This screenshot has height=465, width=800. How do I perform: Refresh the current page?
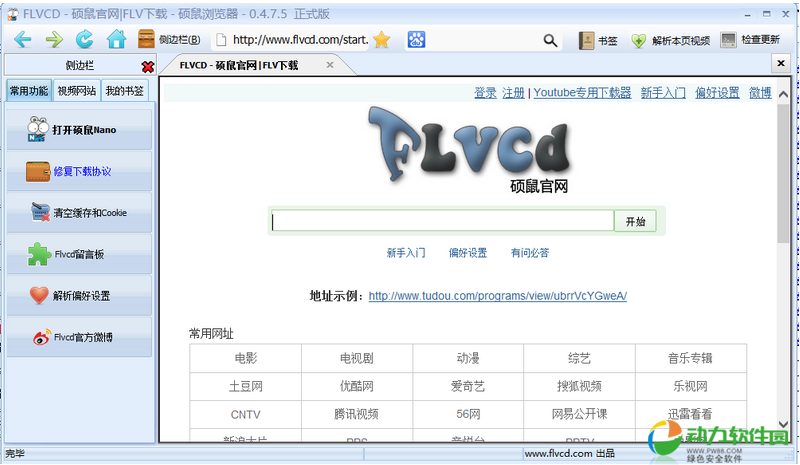coord(85,40)
